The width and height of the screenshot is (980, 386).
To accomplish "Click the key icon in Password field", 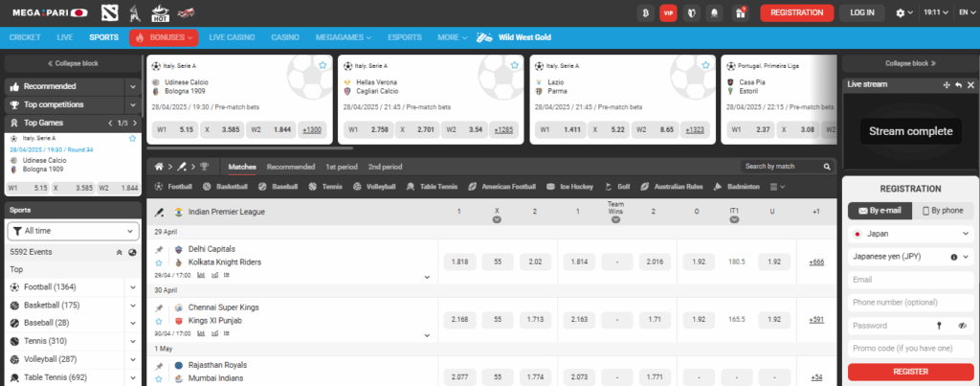I will [x=939, y=326].
